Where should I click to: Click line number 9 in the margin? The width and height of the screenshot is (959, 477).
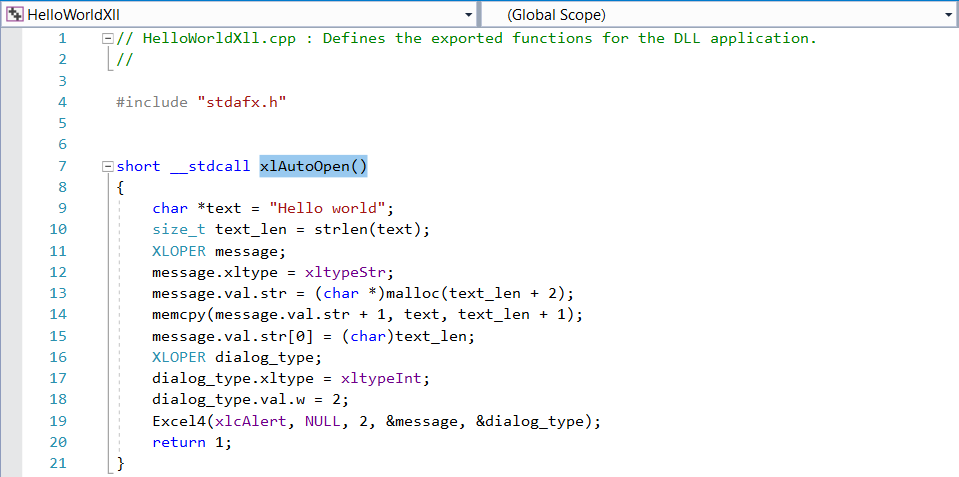point(62,209)
